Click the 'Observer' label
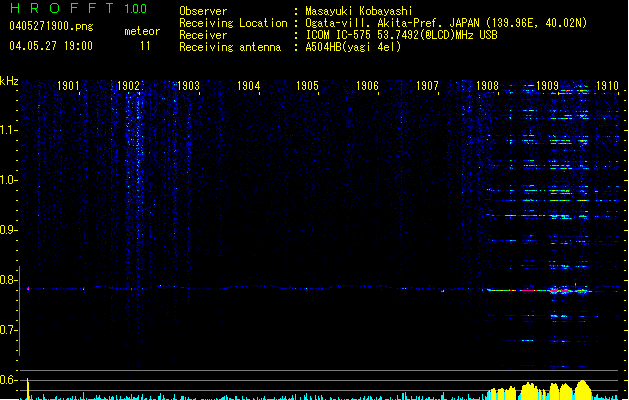This screenshot has width=629, height=400. 203,11
